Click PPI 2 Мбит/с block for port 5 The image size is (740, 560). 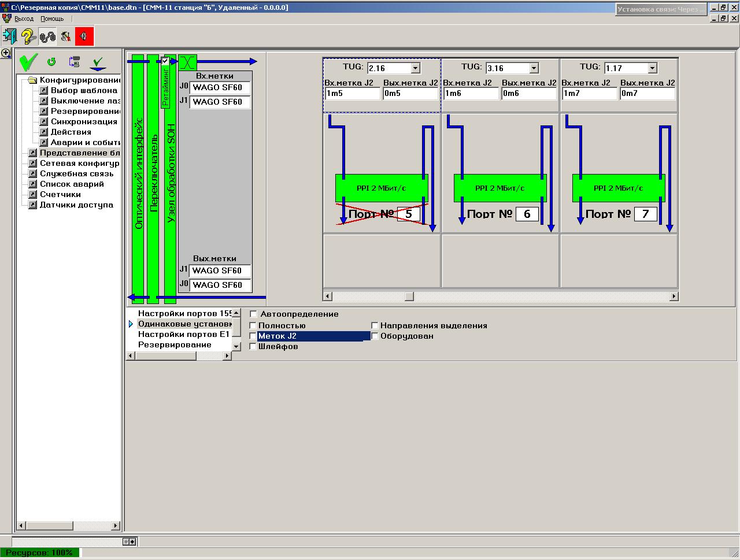coord(382,188)
